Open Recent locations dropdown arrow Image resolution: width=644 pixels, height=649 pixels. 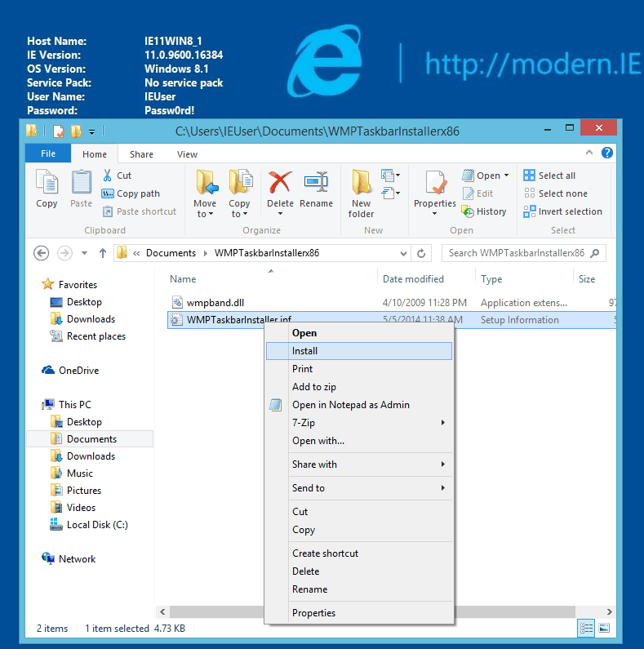(x=84, y=253)
